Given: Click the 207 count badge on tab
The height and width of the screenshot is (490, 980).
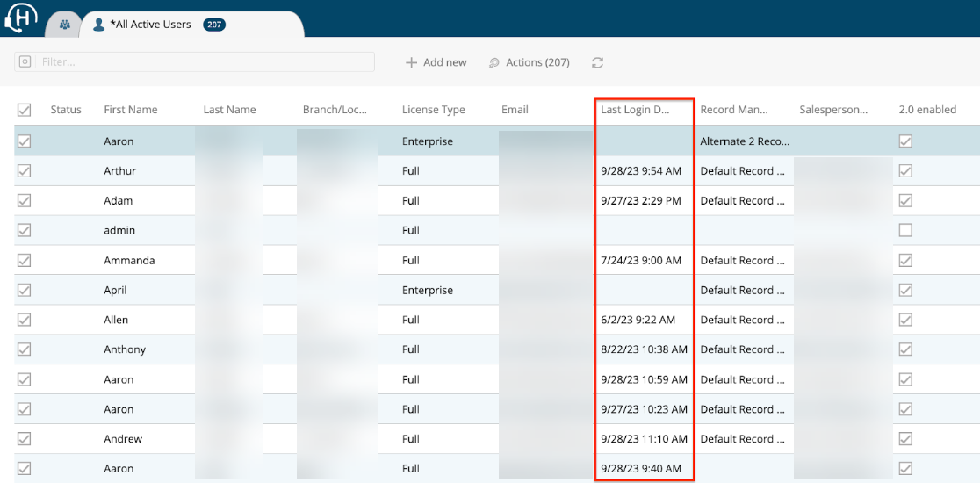Looking at the screenshot, I should (x=214, y=25).
